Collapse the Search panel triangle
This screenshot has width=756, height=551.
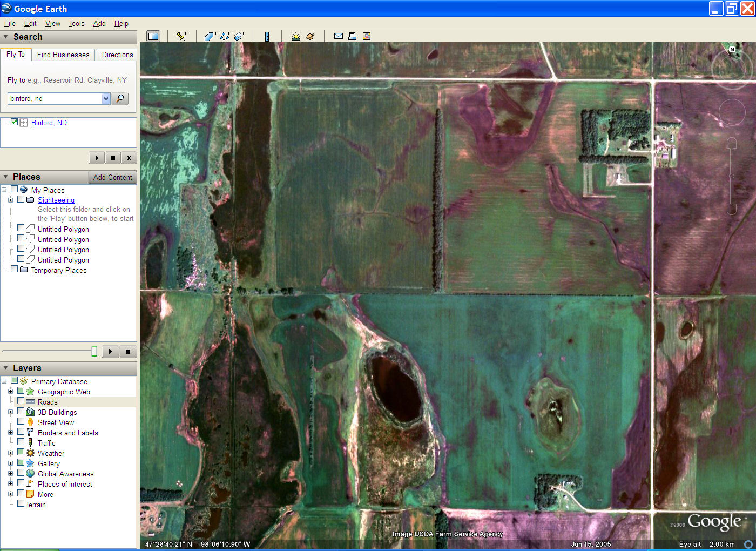(x=6, y=37)
